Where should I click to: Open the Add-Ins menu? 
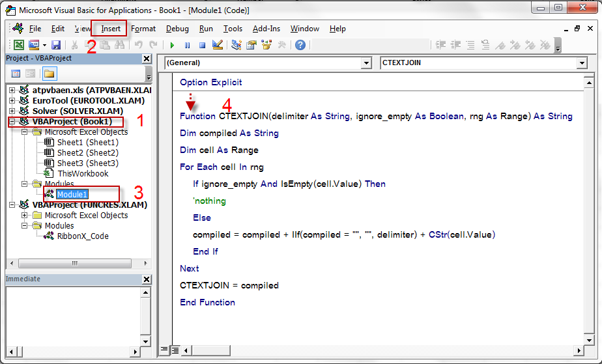[266, 29]
